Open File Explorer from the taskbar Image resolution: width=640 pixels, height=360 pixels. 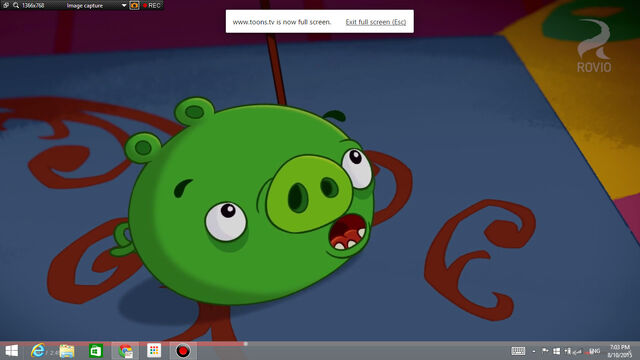[x=67, y=351]
